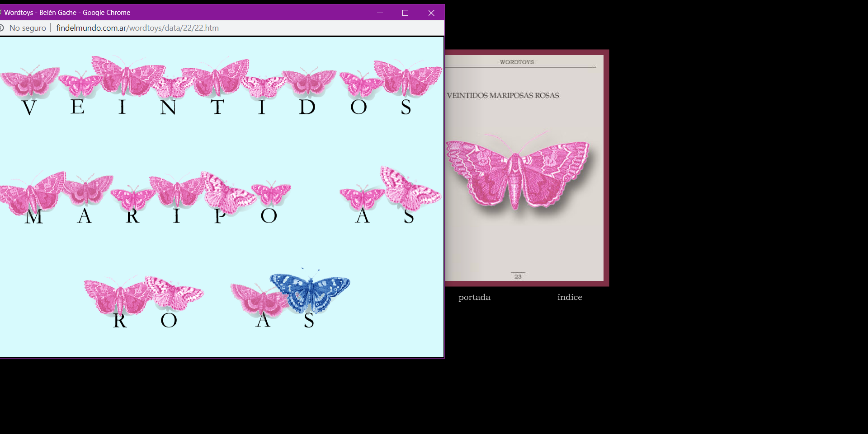Maximize the Chrome popup window
Screen dimensions: 868x434
[x=405, y=13]
